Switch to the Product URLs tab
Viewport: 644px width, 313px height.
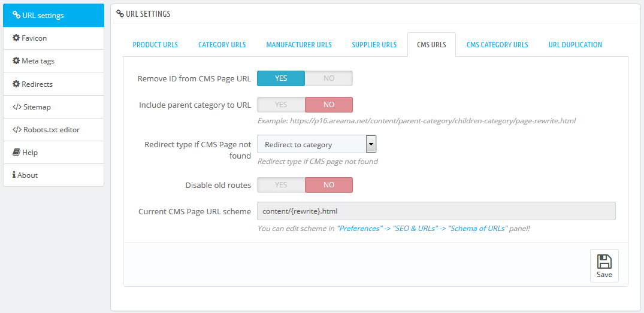click(x=155, y=45)
